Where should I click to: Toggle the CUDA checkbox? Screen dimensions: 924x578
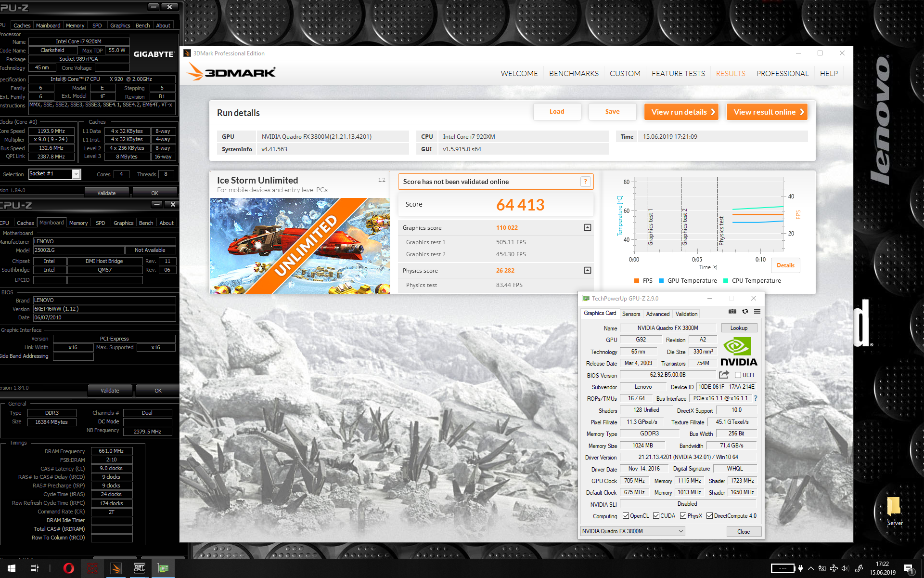pyautogui.click(x=656, y=516)
